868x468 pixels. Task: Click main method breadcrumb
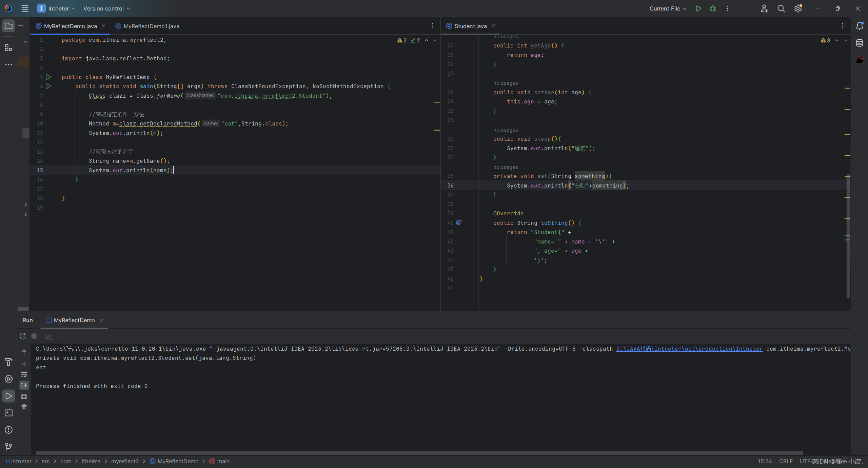(x=220, y=461)
